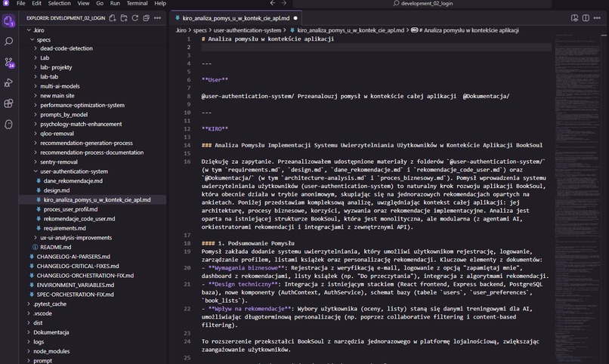Click the Kiro app logo in title bar
609x364 pixels.
point(6,3)
